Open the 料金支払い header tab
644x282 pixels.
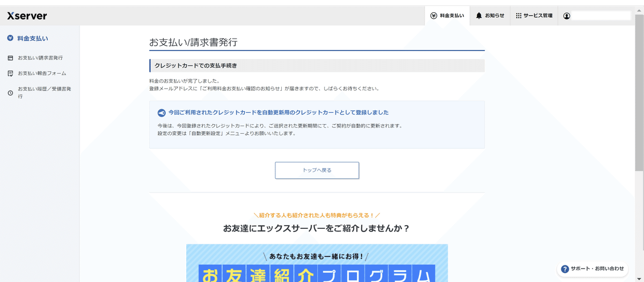[447, 16]
